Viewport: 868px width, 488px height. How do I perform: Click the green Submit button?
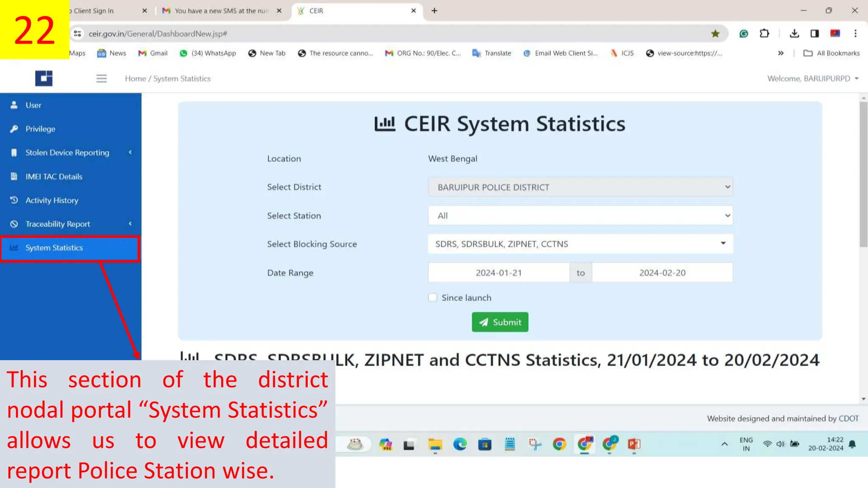point(500,322)
